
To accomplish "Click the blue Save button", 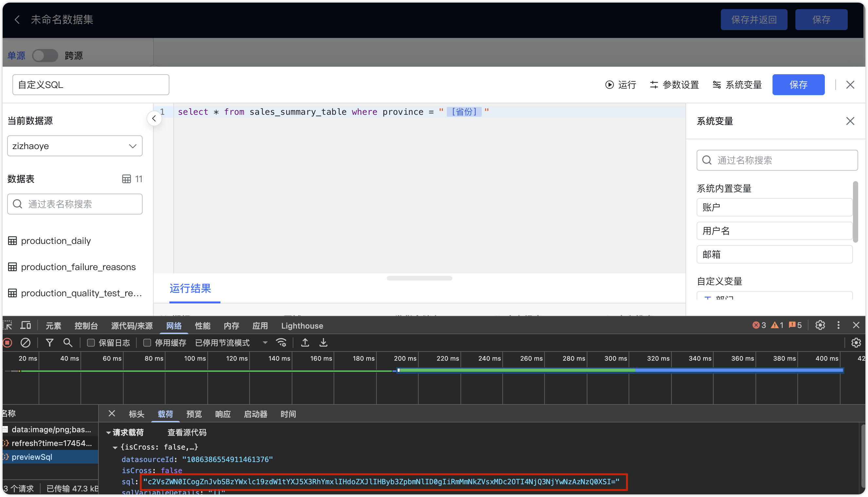I will click(x=798, y=85).
